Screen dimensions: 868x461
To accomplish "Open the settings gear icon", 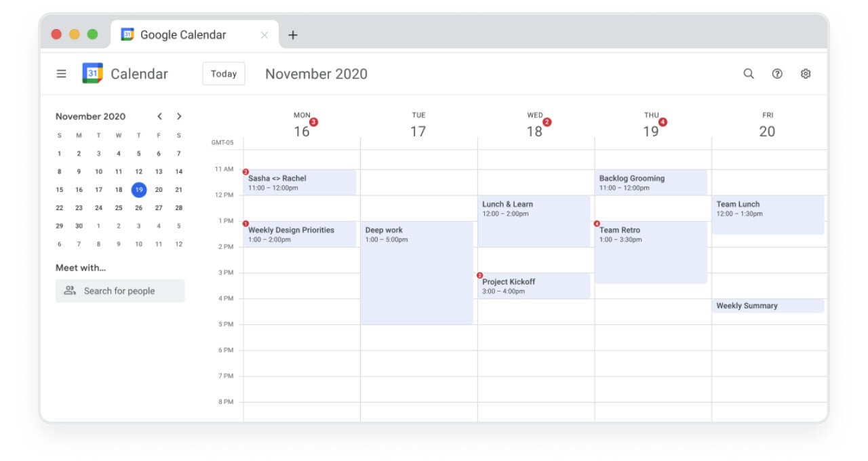I will point(806,74).
